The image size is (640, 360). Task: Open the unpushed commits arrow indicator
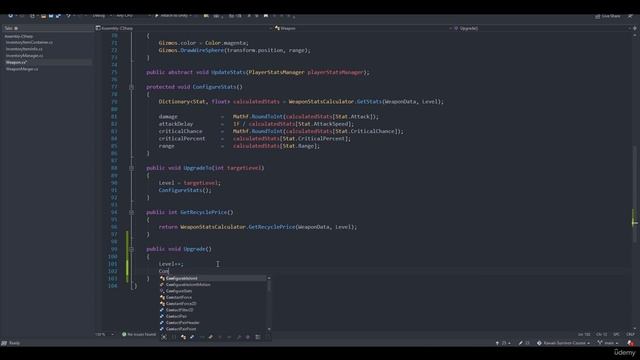click(503, 343)
